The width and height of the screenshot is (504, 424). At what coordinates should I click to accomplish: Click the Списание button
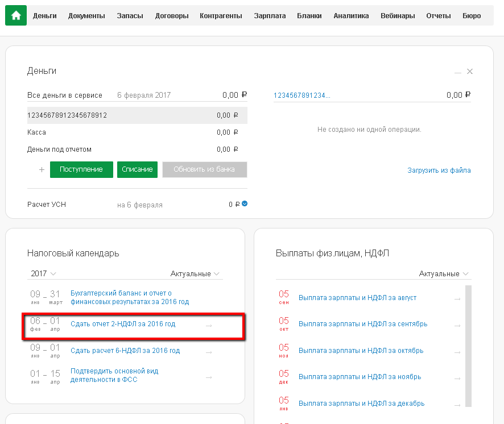(137, 169)
